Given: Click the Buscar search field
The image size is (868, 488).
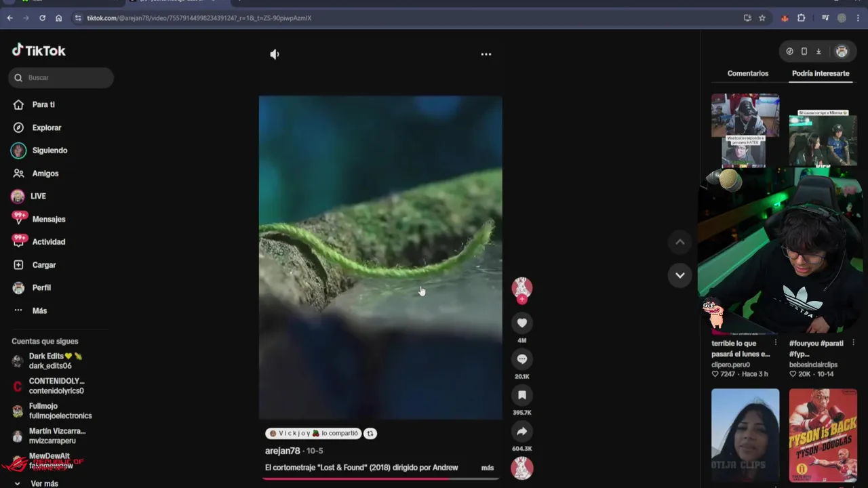Looking at the screenshot, I should (61, 77).
